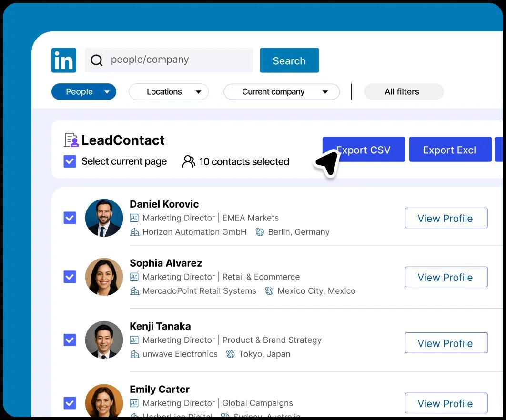Screen dimensions: 506x420
Task: Click company icon beside unwave Electronics
Action: click(x=134, y=354)
